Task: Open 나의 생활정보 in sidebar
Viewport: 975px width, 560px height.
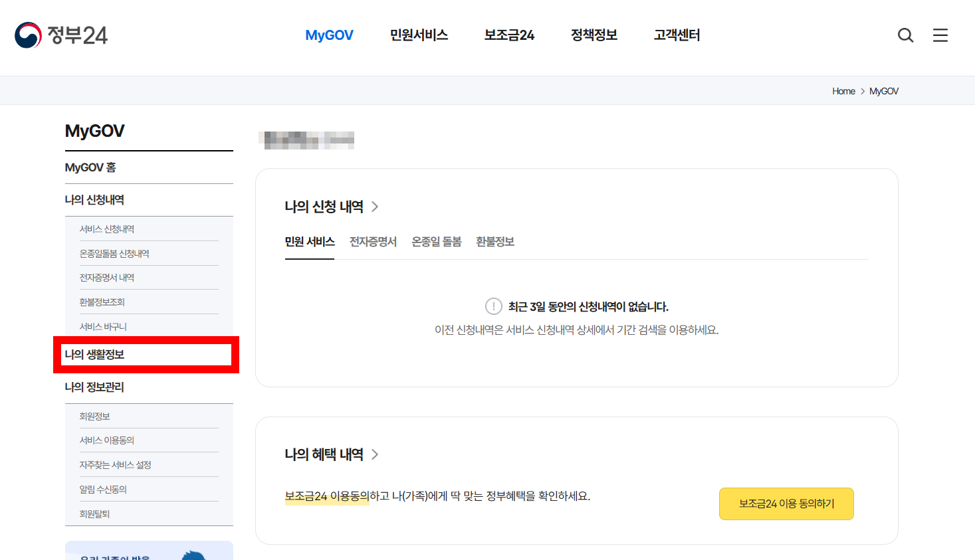Action: pos(94,355)
